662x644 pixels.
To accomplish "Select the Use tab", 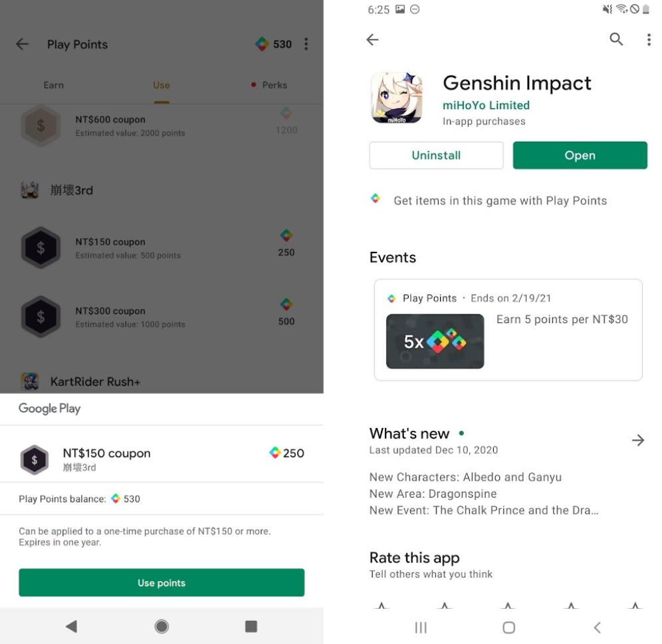I will (x=162, y=85).
